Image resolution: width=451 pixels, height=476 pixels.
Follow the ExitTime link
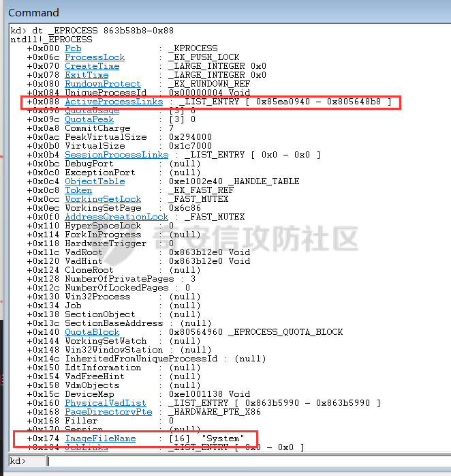(87, 75)
